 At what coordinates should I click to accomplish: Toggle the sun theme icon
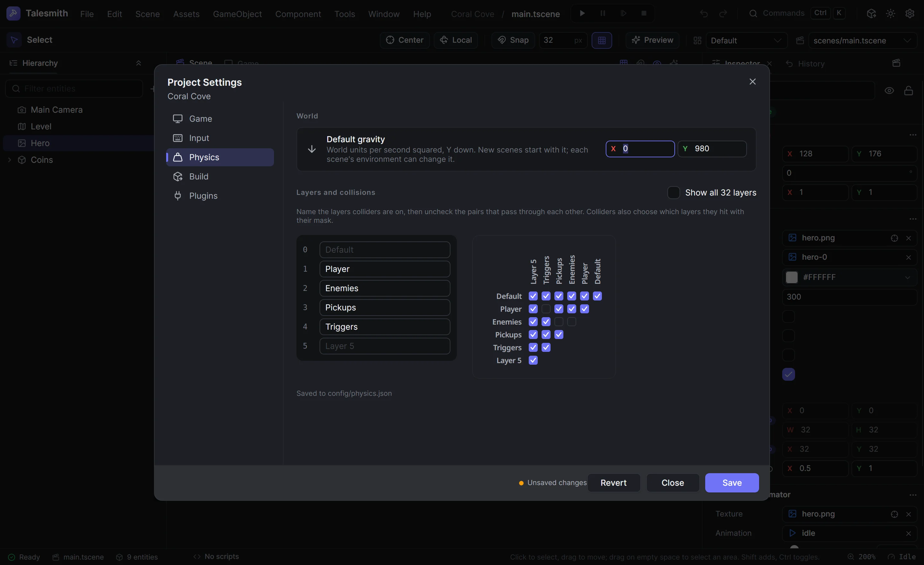click(891, 13)
